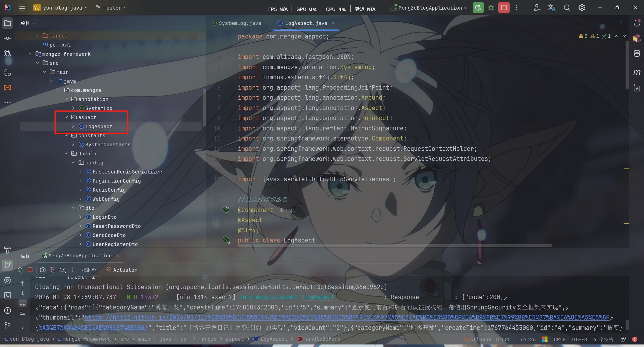Click the UTF-8 encoding in status bar

(579, 339)
